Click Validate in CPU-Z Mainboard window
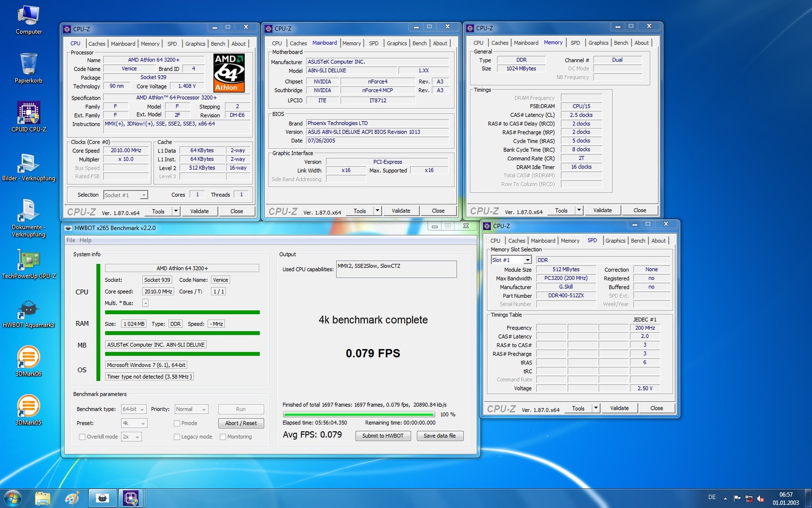 (401, 211)
